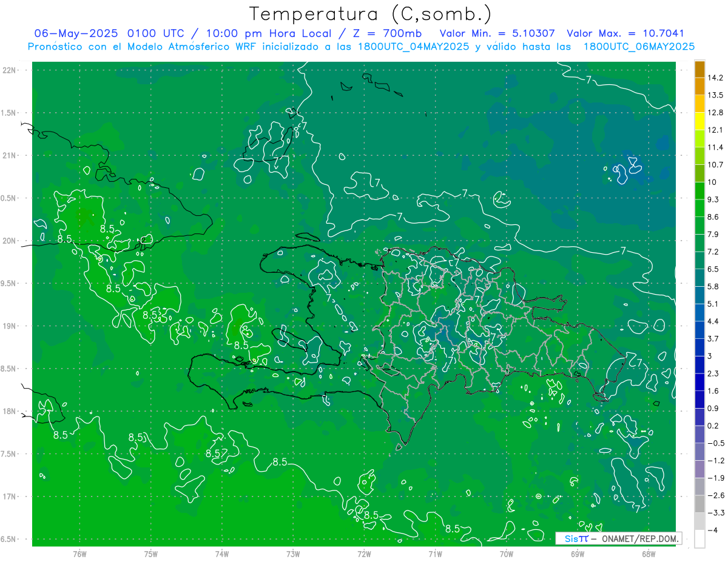This screenshot has height=562, width=728.
Task: Click the -0.5 colorbar label
Action: click(x=715, y=443)
